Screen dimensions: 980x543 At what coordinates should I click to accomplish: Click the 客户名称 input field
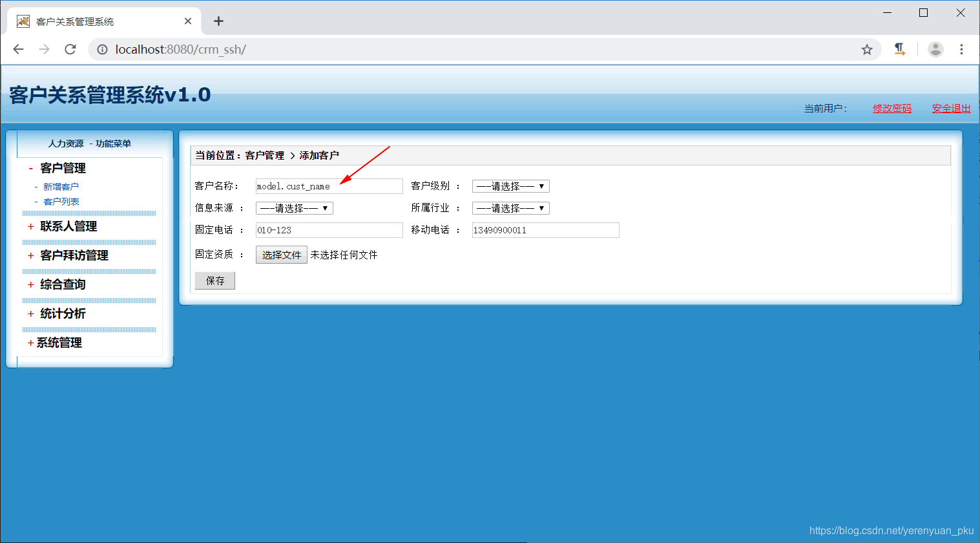(329, 186)
